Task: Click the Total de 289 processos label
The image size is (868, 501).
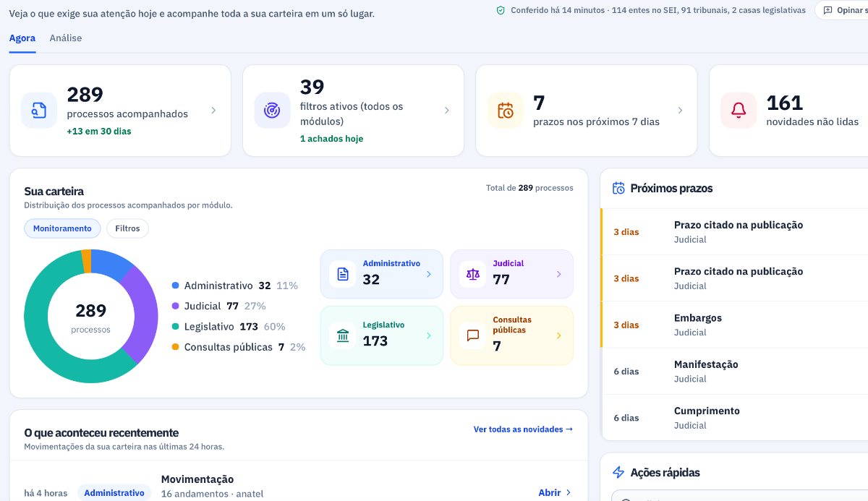Action: click(529, 188)
